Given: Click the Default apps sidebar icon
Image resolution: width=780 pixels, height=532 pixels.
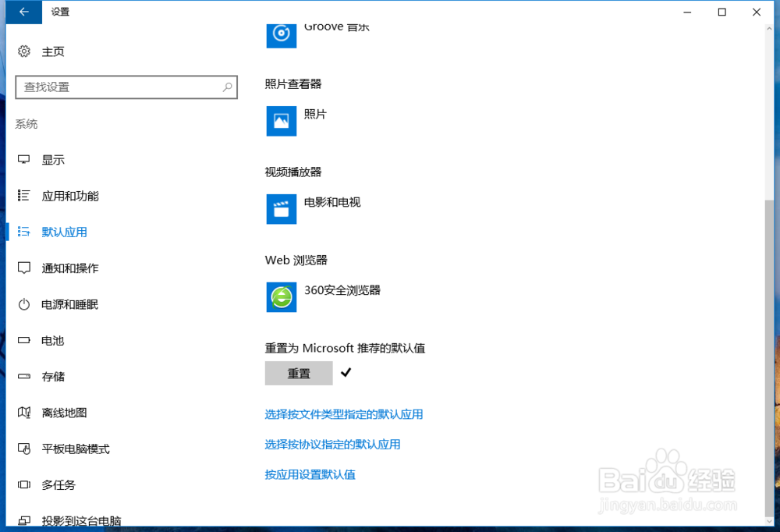Looking at the screenshot, I should coord(24,232).
